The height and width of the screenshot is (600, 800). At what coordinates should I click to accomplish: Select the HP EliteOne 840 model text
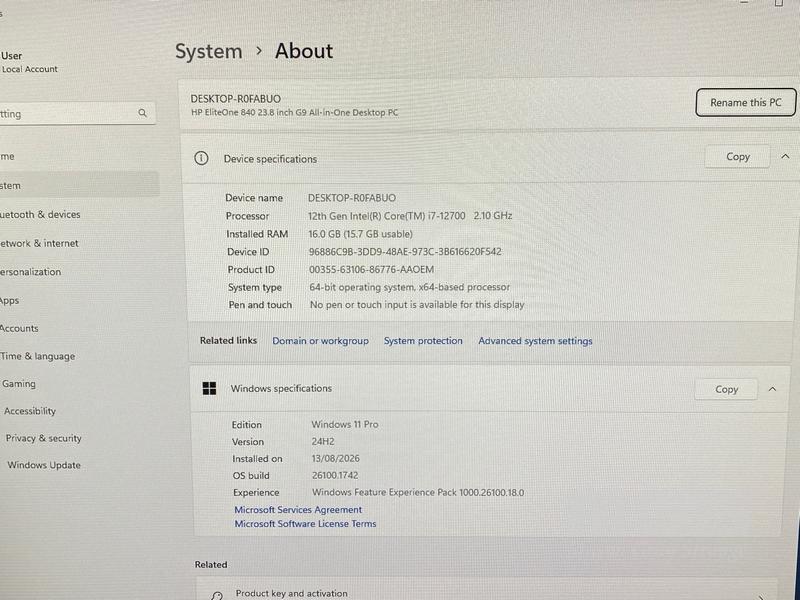point(294,112)
